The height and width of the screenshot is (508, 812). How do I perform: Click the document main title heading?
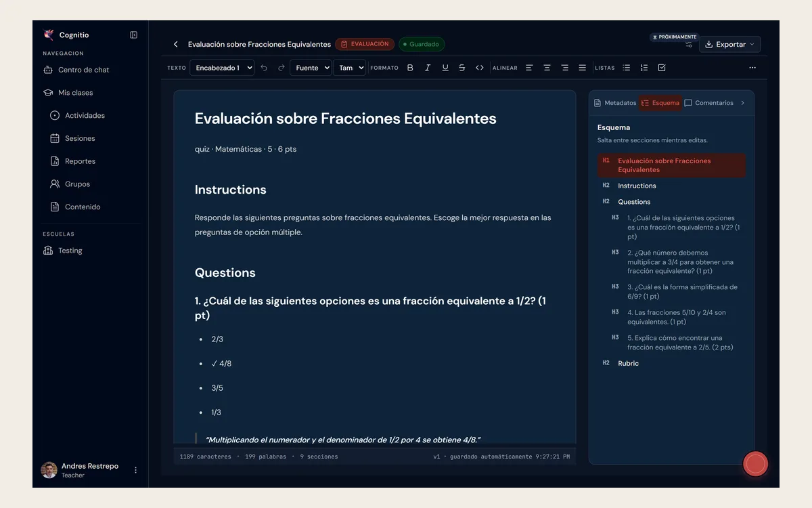point(345,119)
